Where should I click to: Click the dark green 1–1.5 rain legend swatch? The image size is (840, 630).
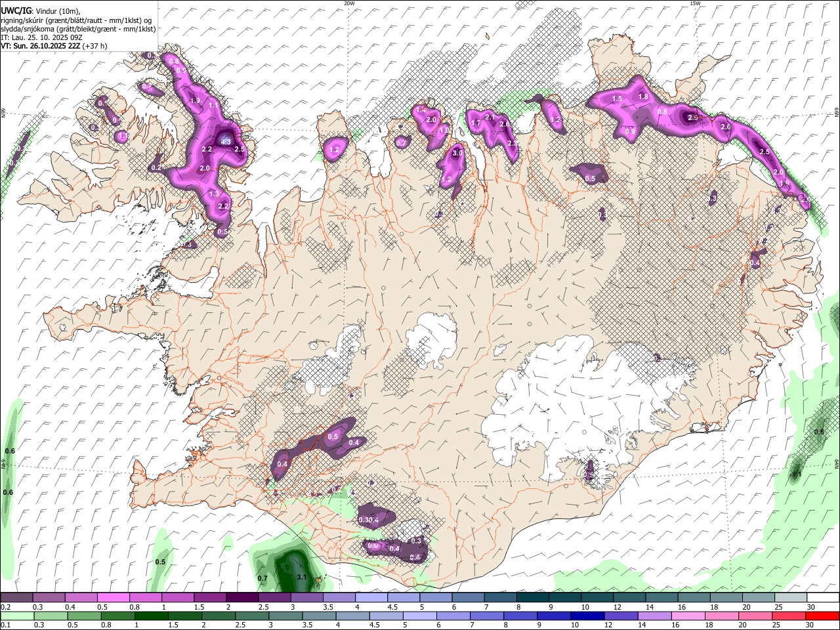pos(152,616)
